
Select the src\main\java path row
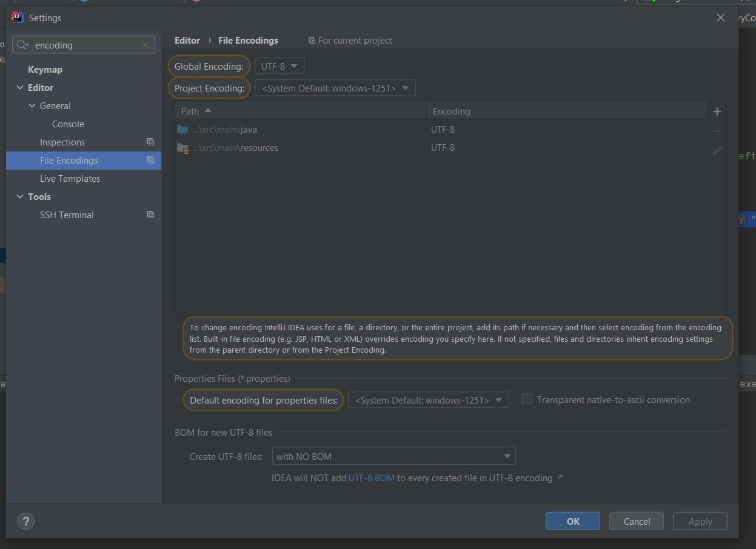pyautogui.click(x=441, y=130)
